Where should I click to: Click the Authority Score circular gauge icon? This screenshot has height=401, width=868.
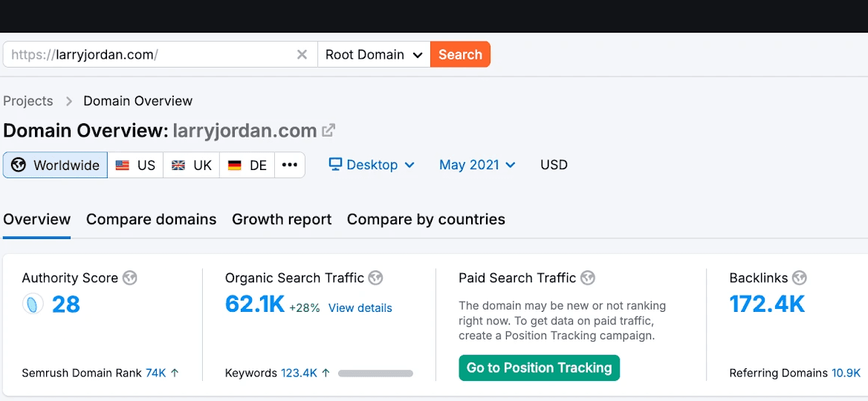33,304
